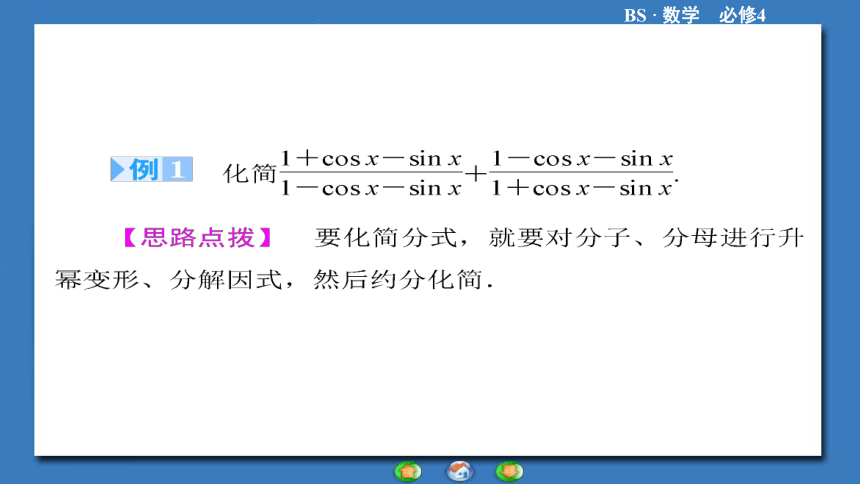Click the line starting with 幂变形
860x484 pixels.
coord(274,280)
